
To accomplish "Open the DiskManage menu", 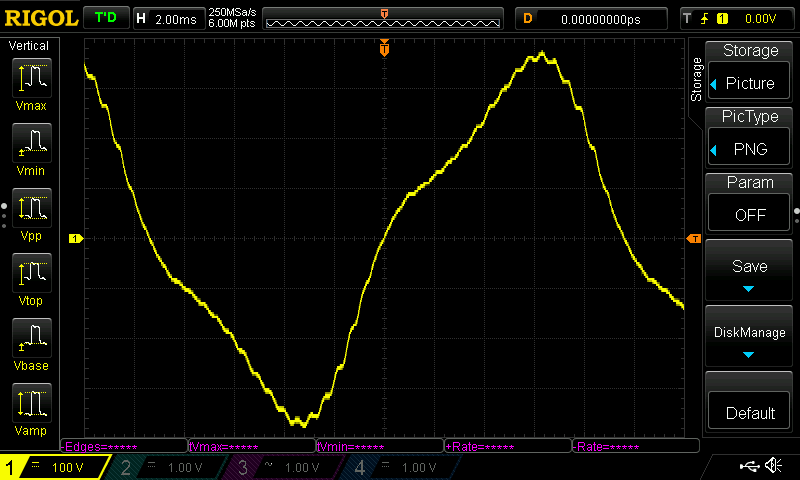I will pos(749,337).
